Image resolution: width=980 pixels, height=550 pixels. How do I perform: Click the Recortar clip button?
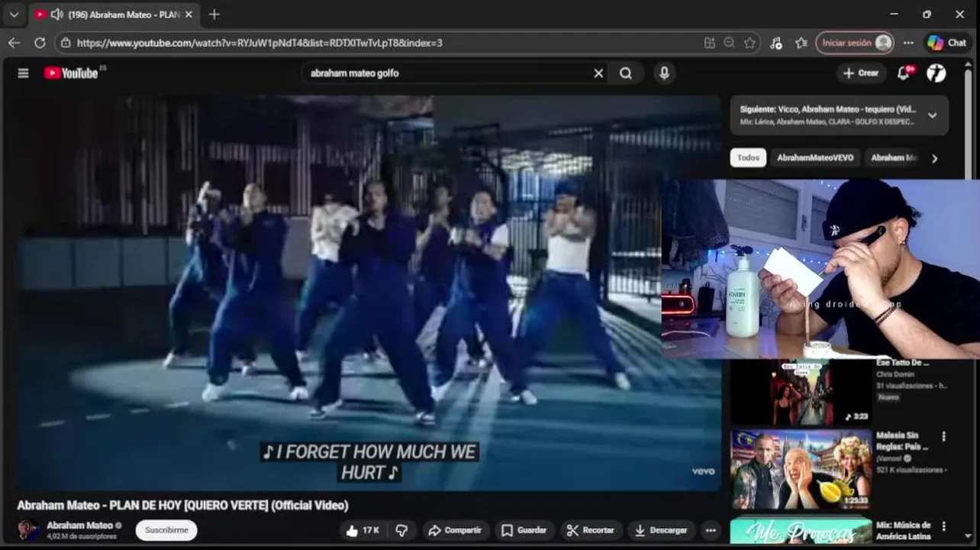[x=591, y=530]
